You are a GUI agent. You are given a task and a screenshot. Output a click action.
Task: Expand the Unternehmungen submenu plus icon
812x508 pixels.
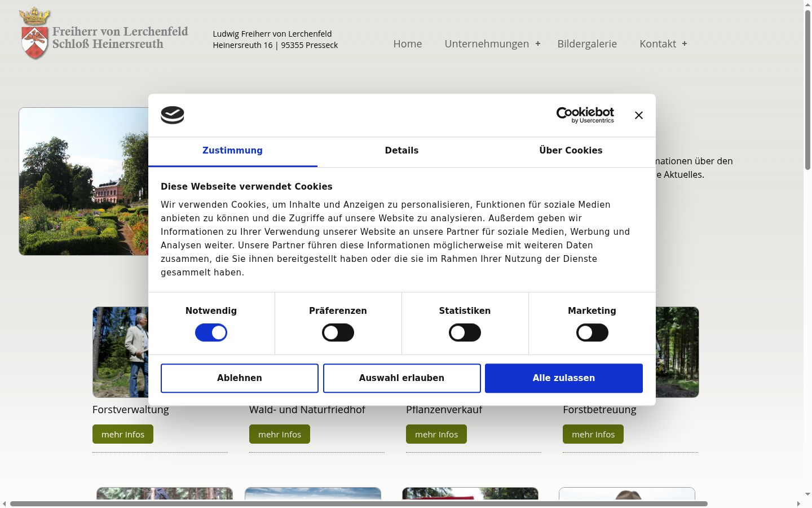click(x=538, y=43)
